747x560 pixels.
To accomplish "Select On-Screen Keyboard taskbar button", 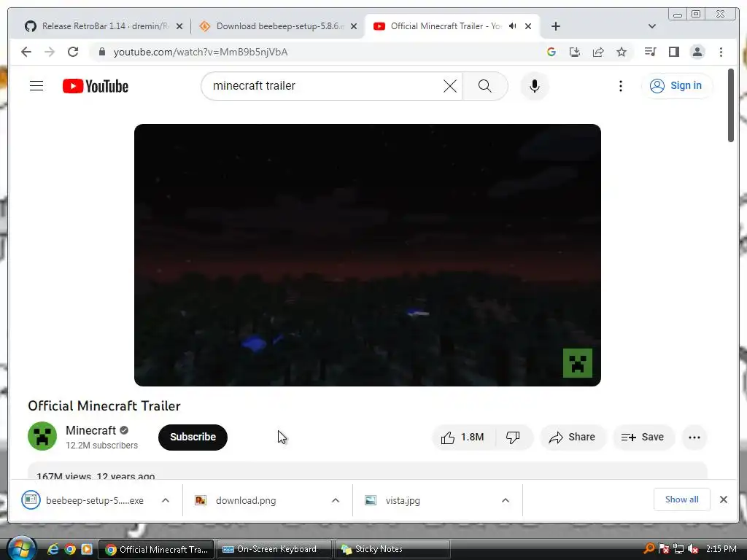I will [x=274, y=549].
